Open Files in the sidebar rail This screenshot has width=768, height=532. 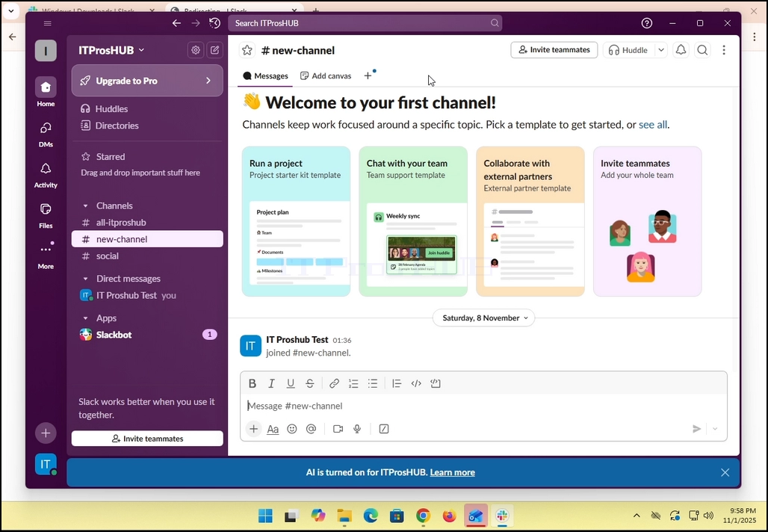[46, 216]
